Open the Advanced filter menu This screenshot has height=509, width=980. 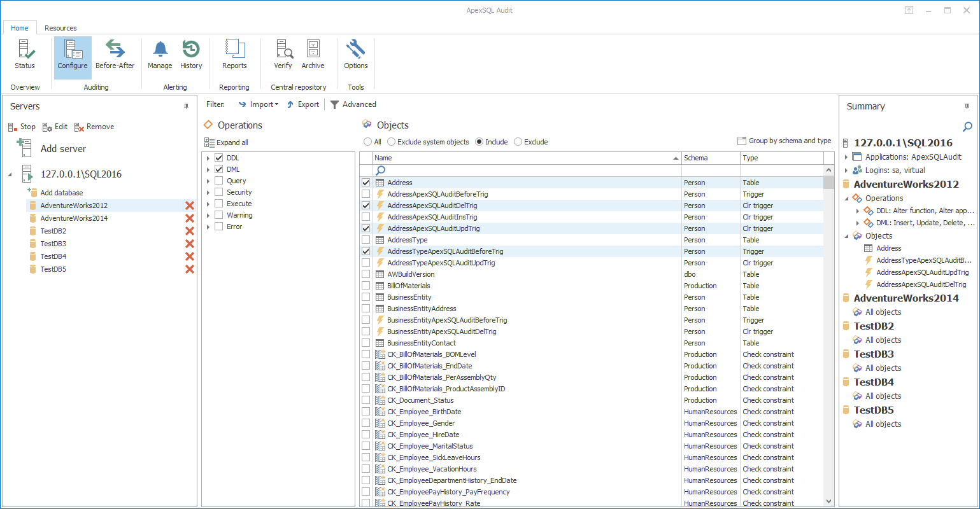tap(353, 104)
